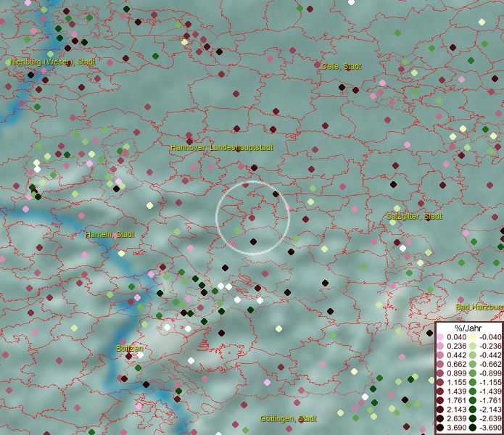Click the legend swatch for -0.236
The height and width of the screenshot is (435, 504).
(x=473, y=346)
